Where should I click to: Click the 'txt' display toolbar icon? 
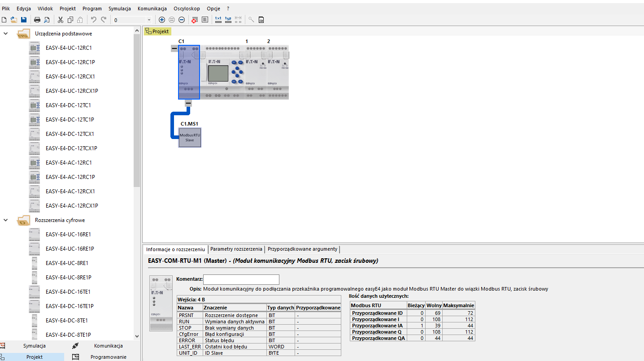[x=218, y=20]
